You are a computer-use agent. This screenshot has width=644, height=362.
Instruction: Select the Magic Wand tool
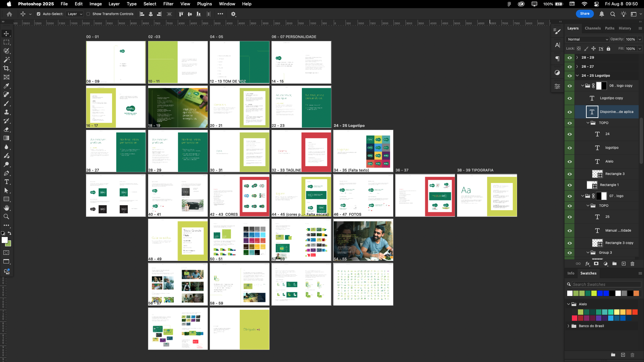point(6,60)
